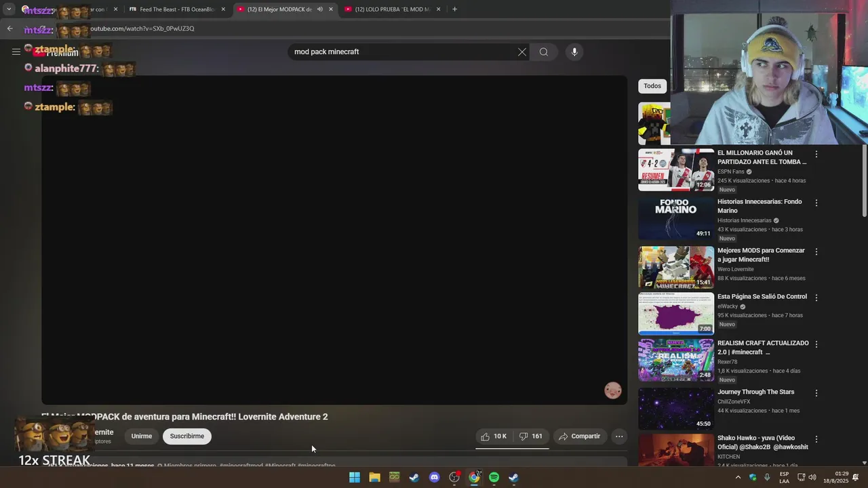This screenshot has height=488, width=868.
Task: Open options for Shako Hawko video
Action: [816, 439]
